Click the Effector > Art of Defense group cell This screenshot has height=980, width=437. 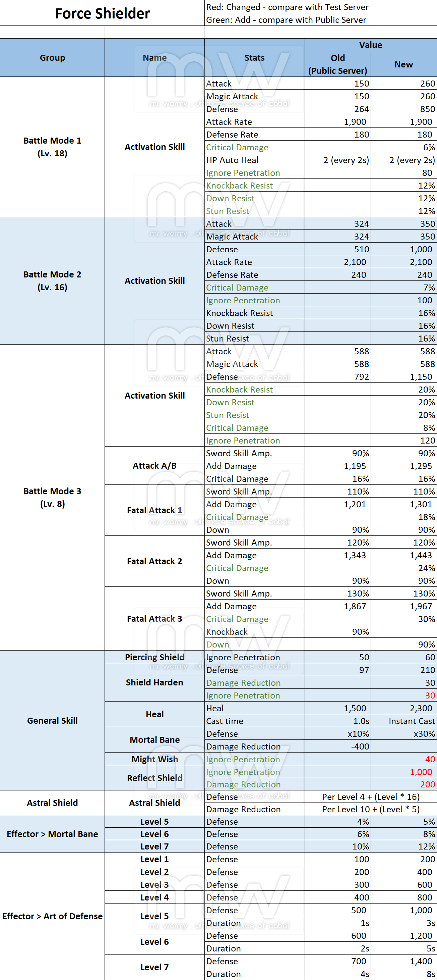click(x=52, y=916)
